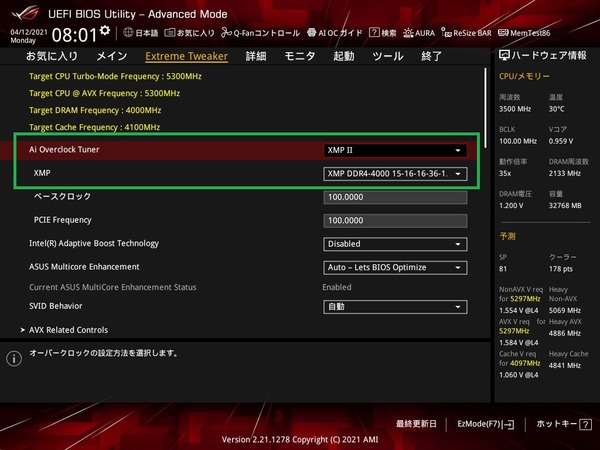Switch to the モニタ tab

coord(300,56)
